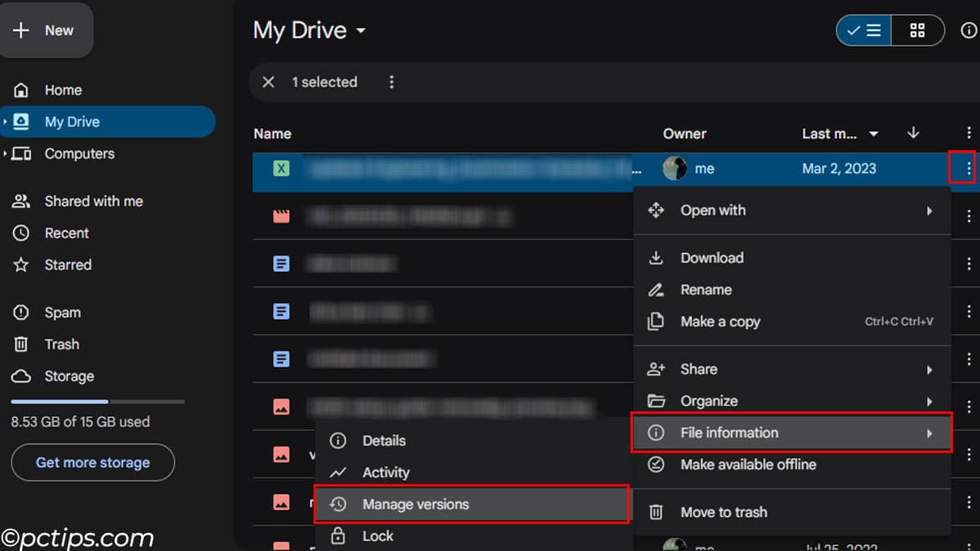Click the storage usage bar

[x=97, y=402]
